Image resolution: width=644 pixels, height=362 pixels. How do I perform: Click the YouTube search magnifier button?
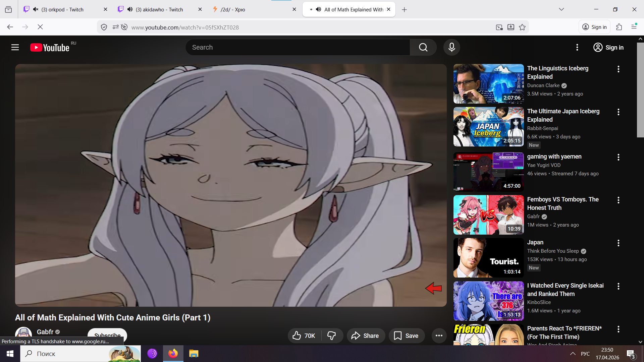point(423,47)
